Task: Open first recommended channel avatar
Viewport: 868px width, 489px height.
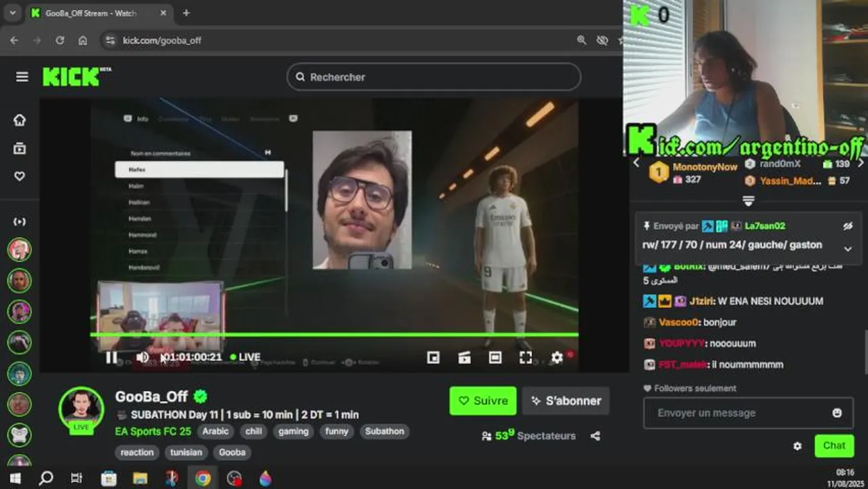Action: [x=20, y=249]
